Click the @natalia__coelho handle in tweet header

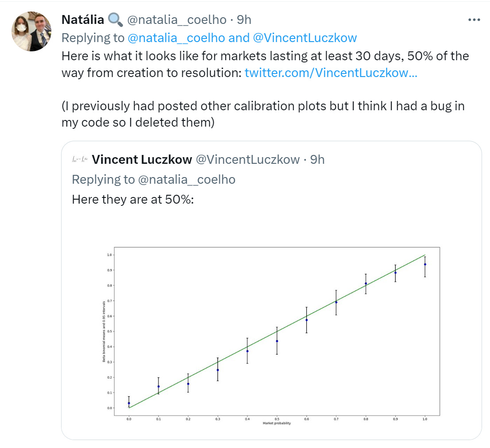click(177, 19)
